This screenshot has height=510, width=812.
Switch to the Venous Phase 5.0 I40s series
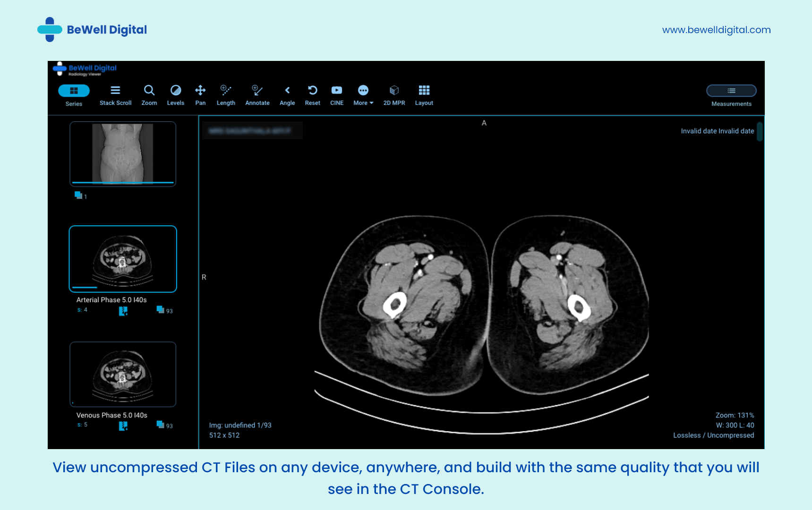click(123, 374)
